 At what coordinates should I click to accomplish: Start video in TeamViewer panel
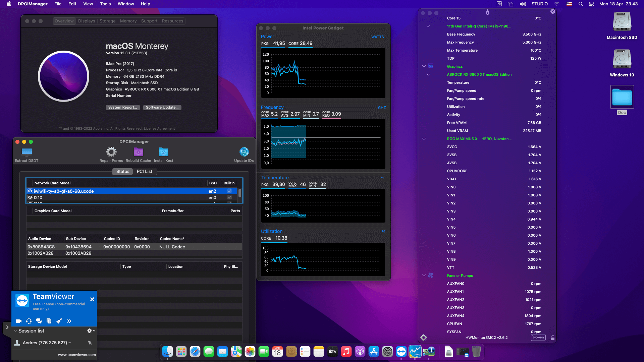click(19, 321)
